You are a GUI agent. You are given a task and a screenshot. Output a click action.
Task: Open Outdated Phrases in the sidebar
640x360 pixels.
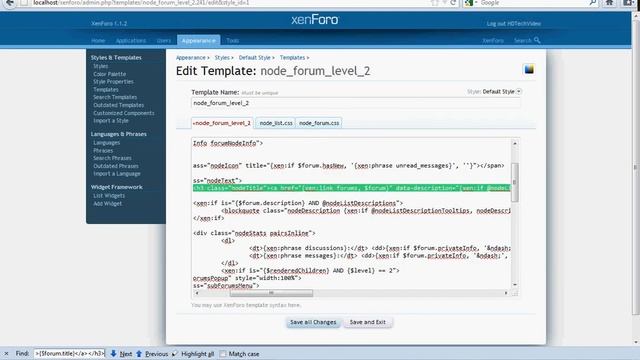click(x=116, y=166)
